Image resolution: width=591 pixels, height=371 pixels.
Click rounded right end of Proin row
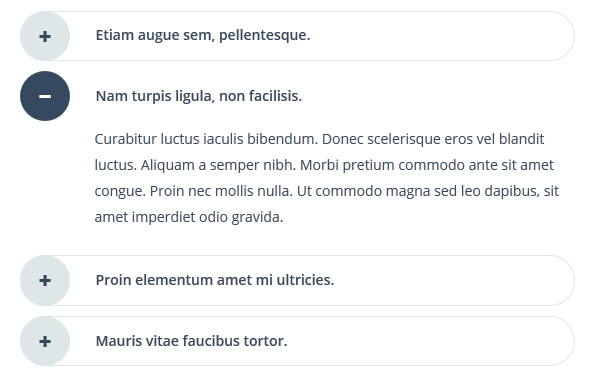[562, 281]
